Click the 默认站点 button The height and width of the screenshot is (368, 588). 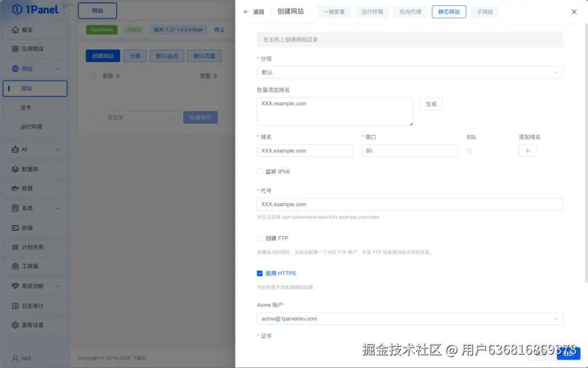tap(167, 56)
